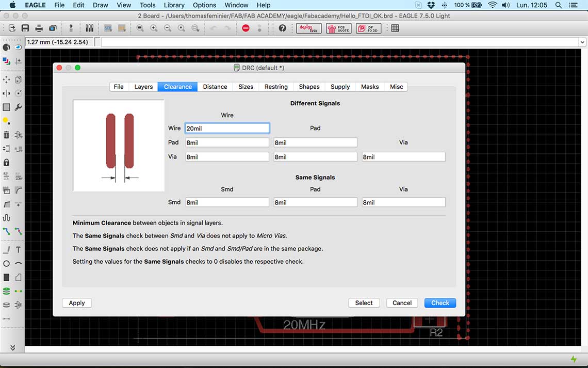Click the Apply button
The image size is (588, 368).
click(77, 303)
